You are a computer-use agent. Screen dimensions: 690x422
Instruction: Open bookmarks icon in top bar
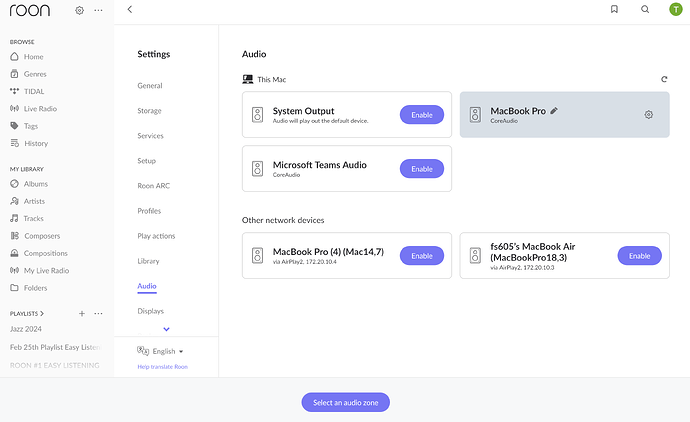[x=614, y=9]
